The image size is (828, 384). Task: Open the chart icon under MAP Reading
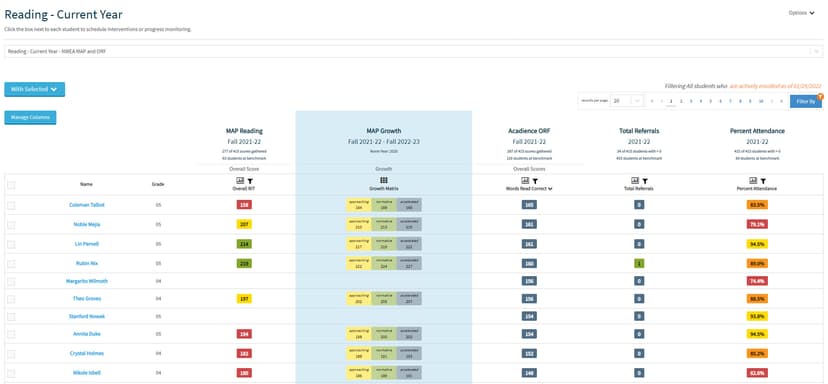coord(240,181)
